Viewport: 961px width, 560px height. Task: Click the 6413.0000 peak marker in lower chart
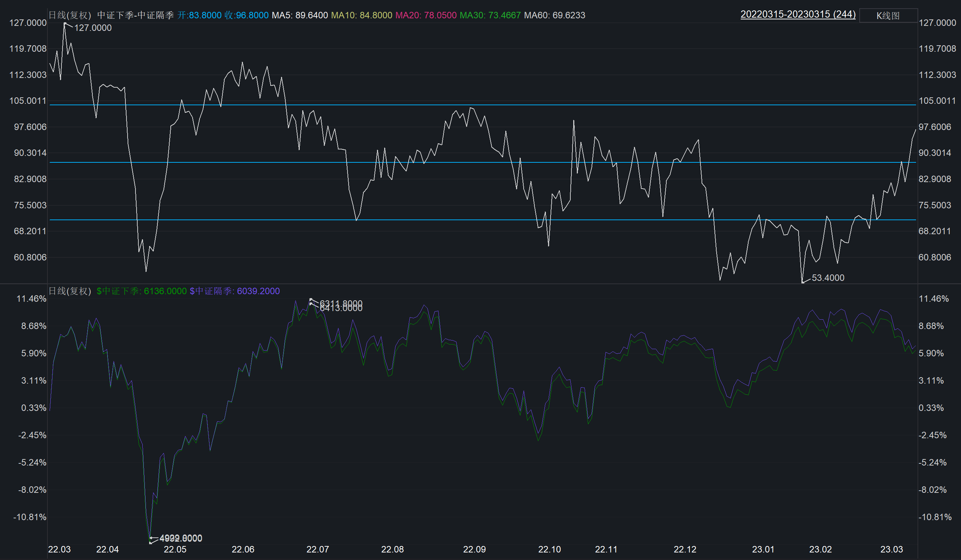(x=341, y=309)
